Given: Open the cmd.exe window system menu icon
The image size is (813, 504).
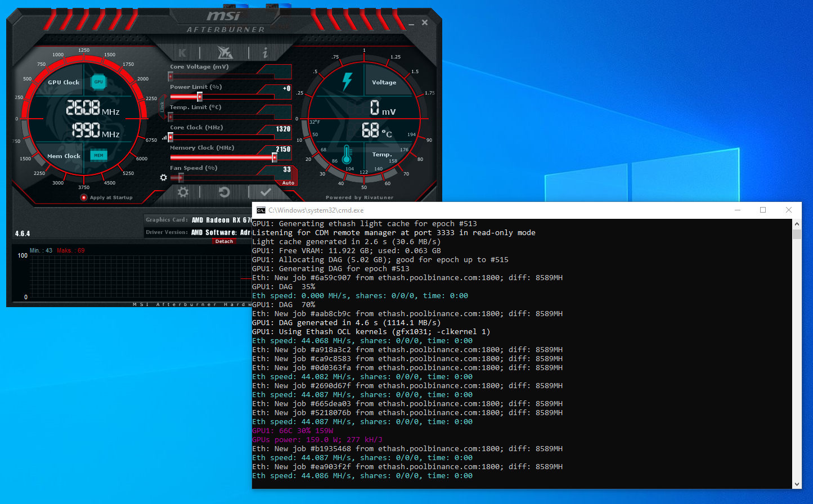Looking at the screenshot, I should 260,210.
